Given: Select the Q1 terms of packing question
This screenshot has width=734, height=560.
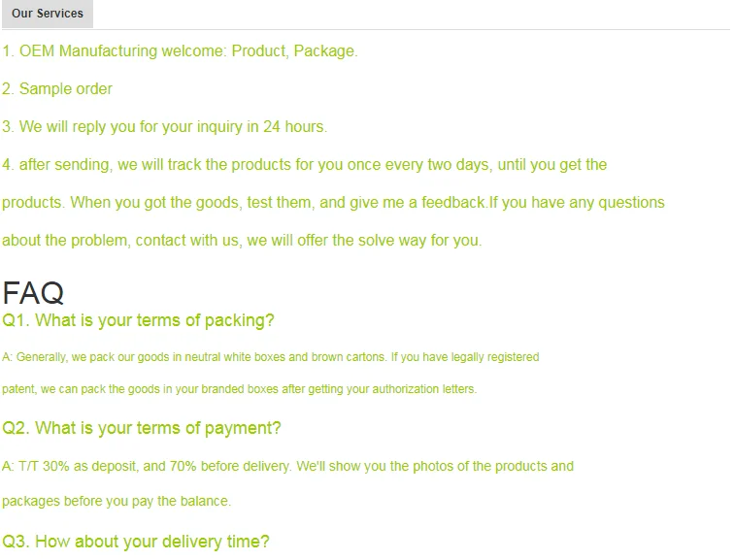Looking at the screenshot, I should point(138,320).
